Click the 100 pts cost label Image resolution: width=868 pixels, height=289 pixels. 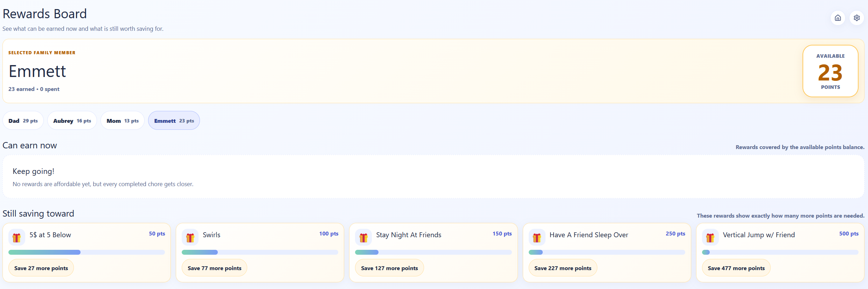tap(328, 234)
